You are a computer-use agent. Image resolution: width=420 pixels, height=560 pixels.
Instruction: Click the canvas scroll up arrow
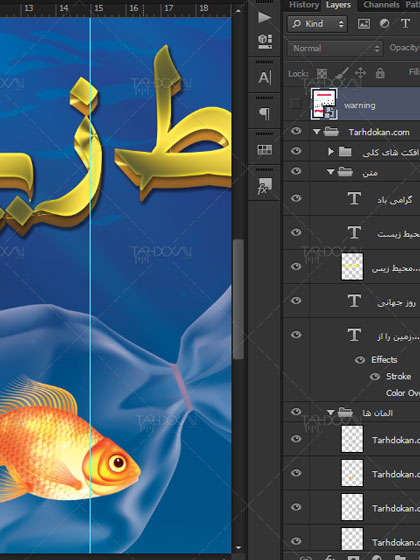click(x=238, y=11)
